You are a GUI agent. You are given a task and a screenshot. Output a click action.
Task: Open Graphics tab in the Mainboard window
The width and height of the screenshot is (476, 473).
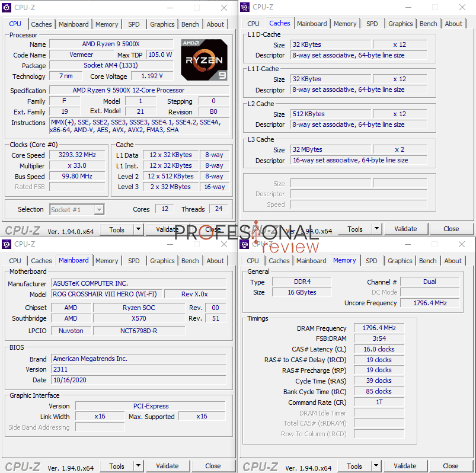tap(162, 261)
